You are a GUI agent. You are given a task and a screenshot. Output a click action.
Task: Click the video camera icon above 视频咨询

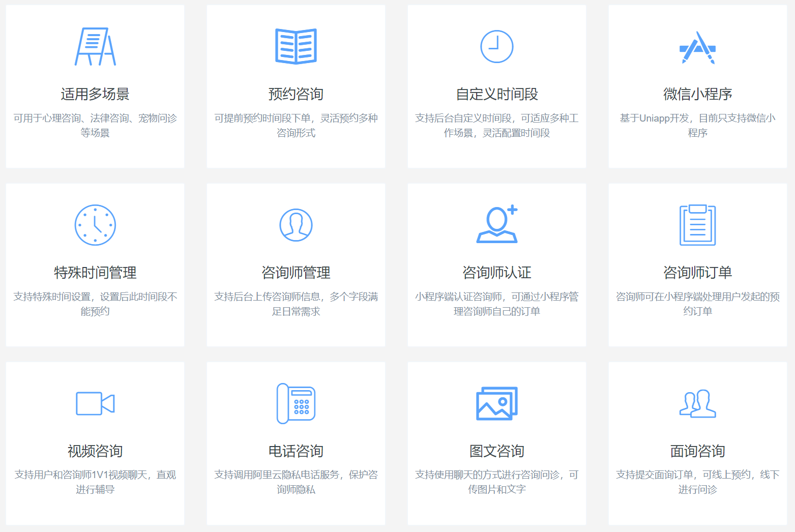95,403
